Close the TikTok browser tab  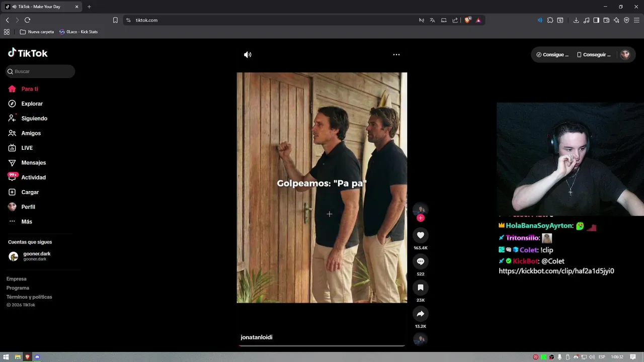click(x=76, y=7)
